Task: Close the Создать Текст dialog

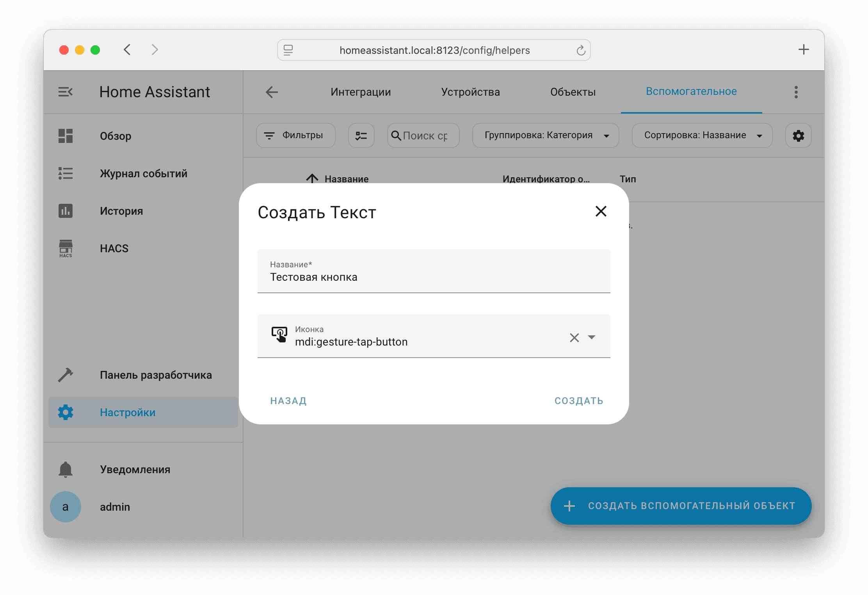Action: 601,211
